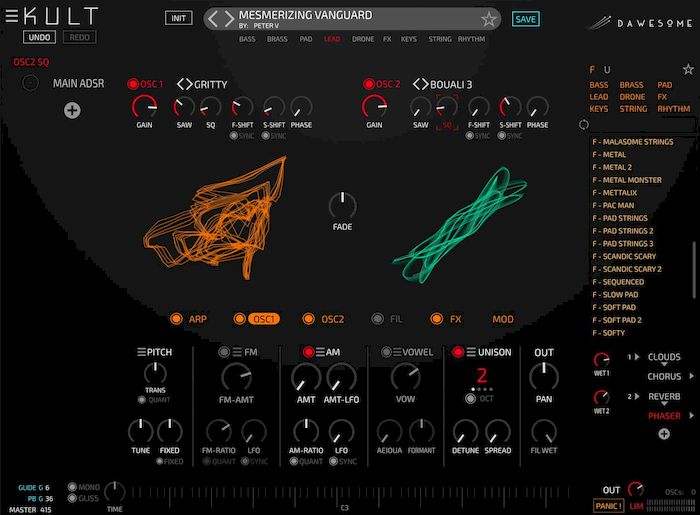Viewport: 700px width, 515px height.
Task: Filter the browser by the STRING tag
Action: click(x=633, y=108)
